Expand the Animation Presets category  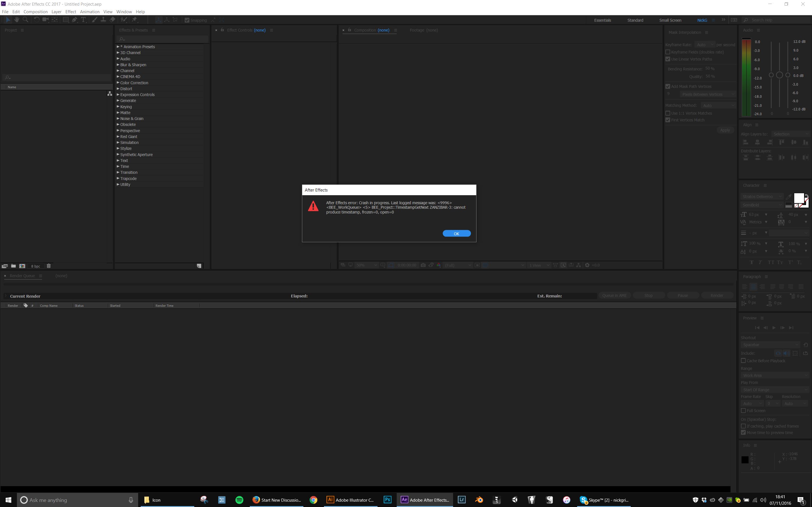click(x=118, y=46)
